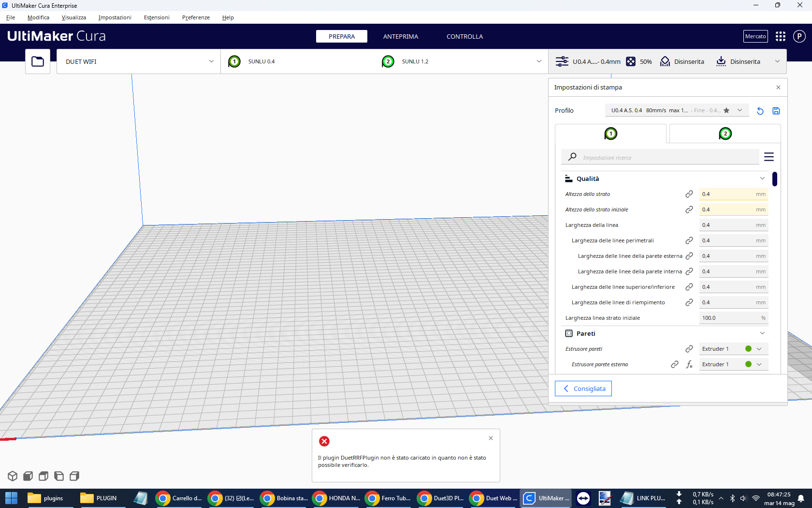This screenshot has width=812, height=508.
Task: Select the right side view cube icon
Action: (x=74, y=476)
